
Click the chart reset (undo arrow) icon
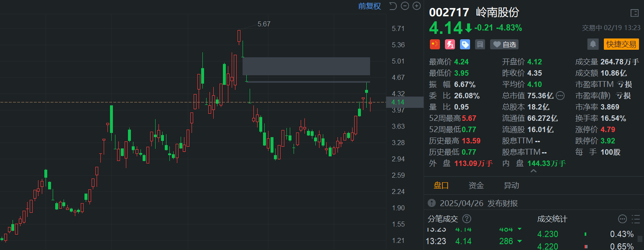tap(393, 6)
